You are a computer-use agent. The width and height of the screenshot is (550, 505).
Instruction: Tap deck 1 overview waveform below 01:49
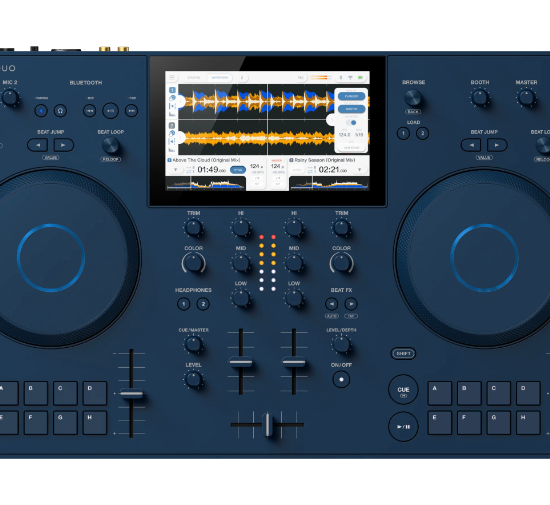coord(205,183)
